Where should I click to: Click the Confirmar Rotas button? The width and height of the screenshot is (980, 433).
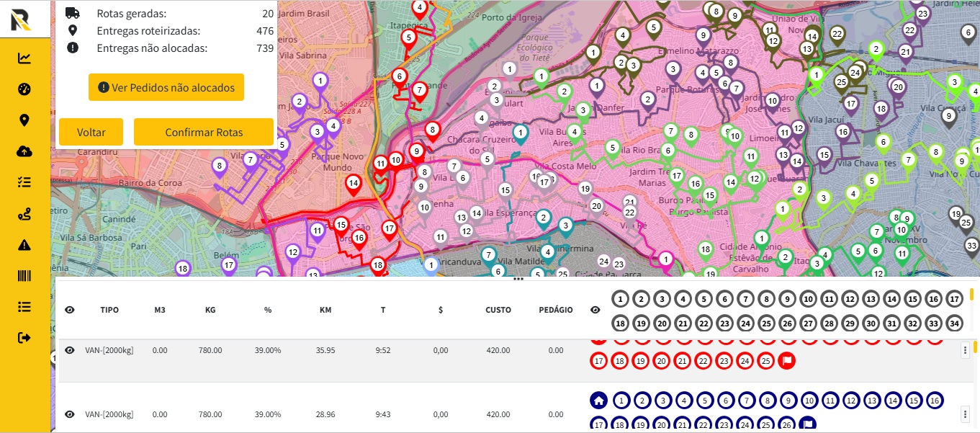(x=204, y=133)
